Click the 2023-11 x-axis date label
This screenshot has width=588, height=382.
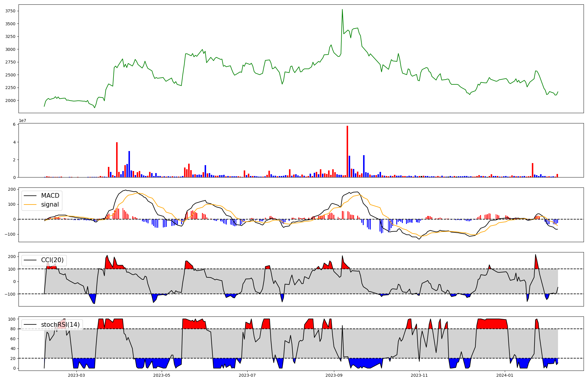419,375
